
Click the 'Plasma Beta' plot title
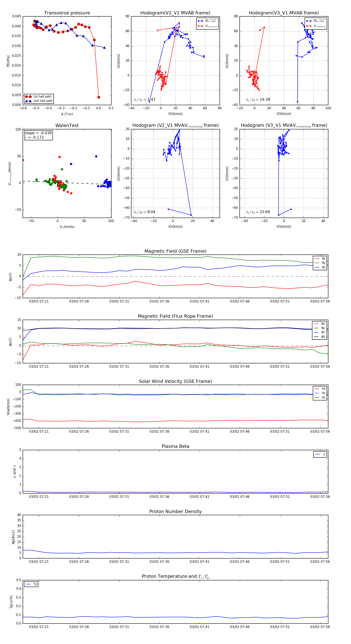175,447
